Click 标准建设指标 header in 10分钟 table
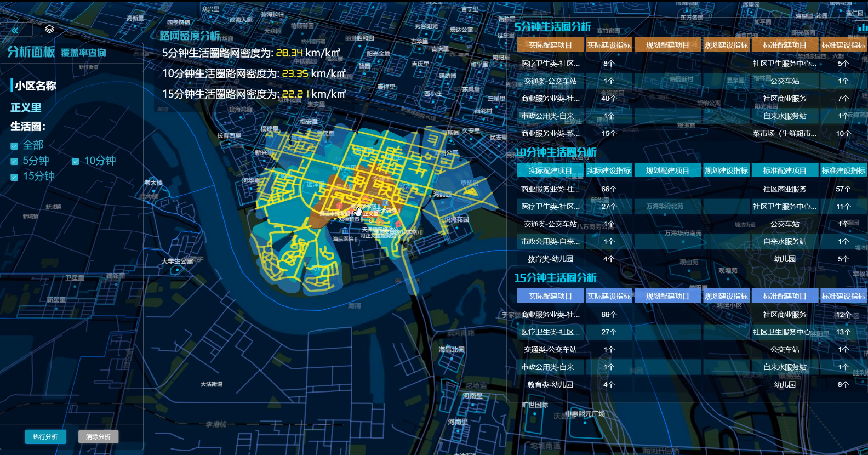The height and width of the screenshot is (455, 868). pyautogui.click(x=843, y=170)
